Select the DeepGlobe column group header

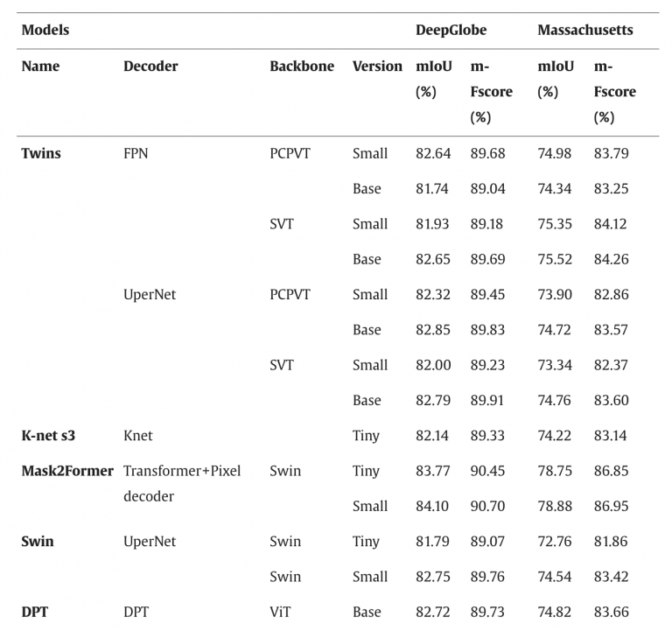[451, 30]
